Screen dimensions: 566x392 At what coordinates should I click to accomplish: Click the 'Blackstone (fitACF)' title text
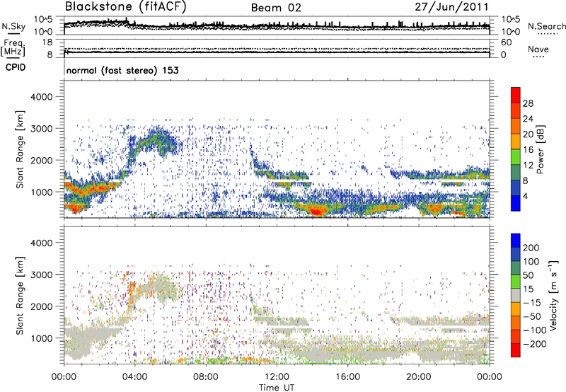pos(125,7)
